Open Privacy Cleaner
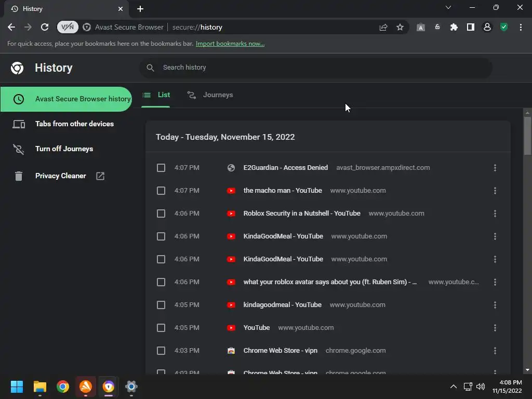532x399 pixels. coord(60,176)
